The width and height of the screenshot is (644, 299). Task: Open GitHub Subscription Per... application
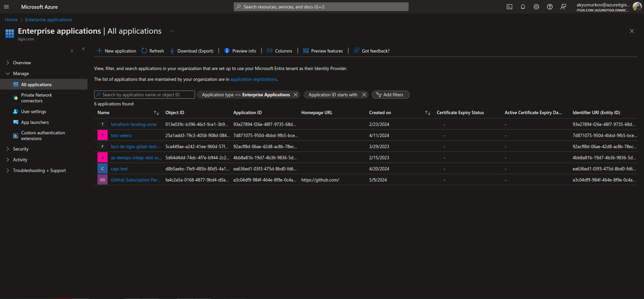(136, 180)
